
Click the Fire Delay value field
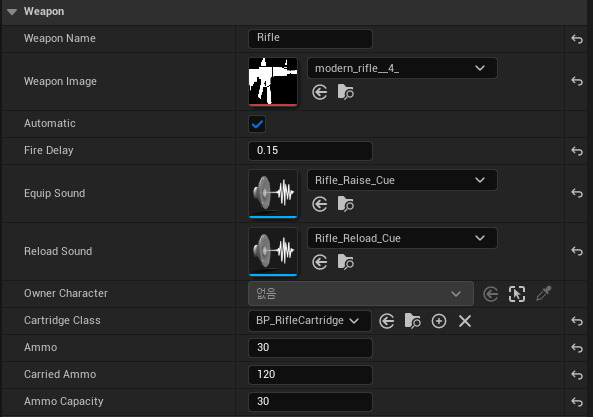coord(310,151)
